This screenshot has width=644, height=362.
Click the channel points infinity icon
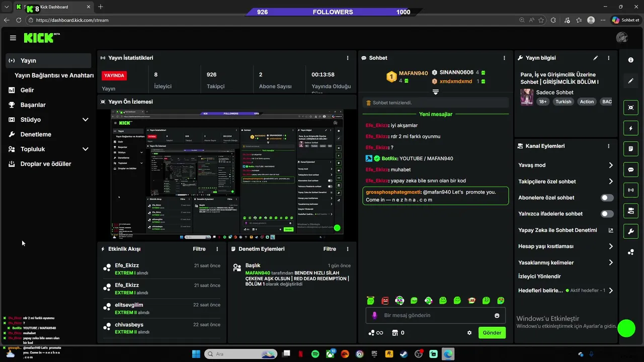point(376,333)
